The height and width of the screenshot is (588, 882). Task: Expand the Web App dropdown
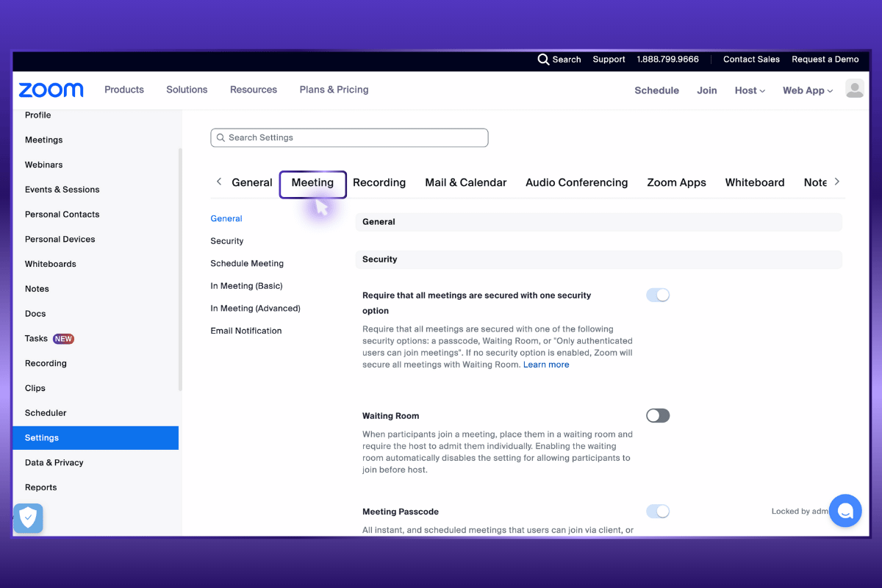808,90
